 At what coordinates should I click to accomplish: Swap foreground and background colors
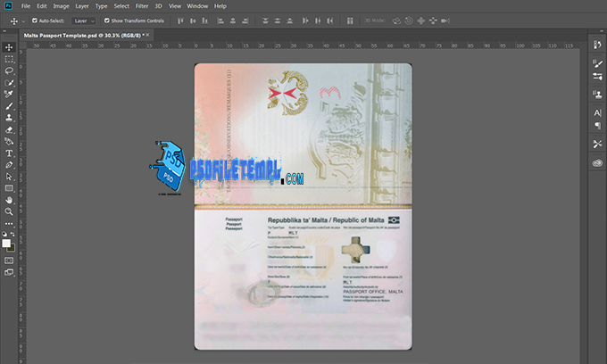12,234
